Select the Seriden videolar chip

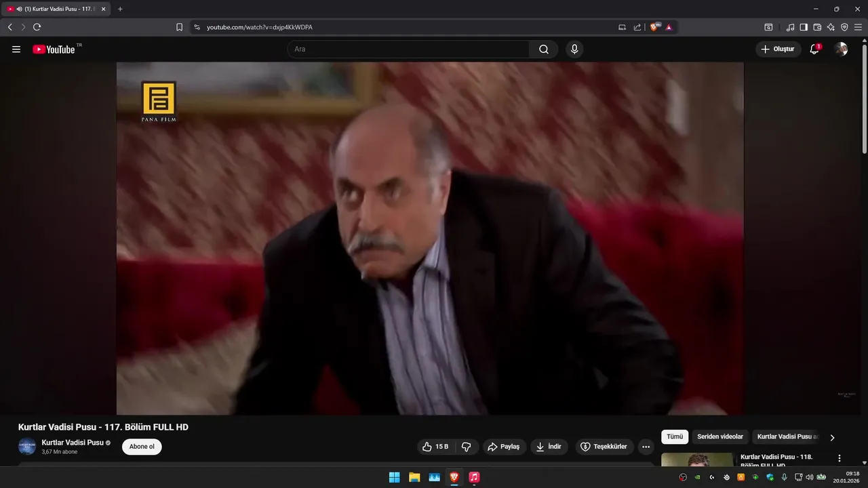tap(720, 437)
